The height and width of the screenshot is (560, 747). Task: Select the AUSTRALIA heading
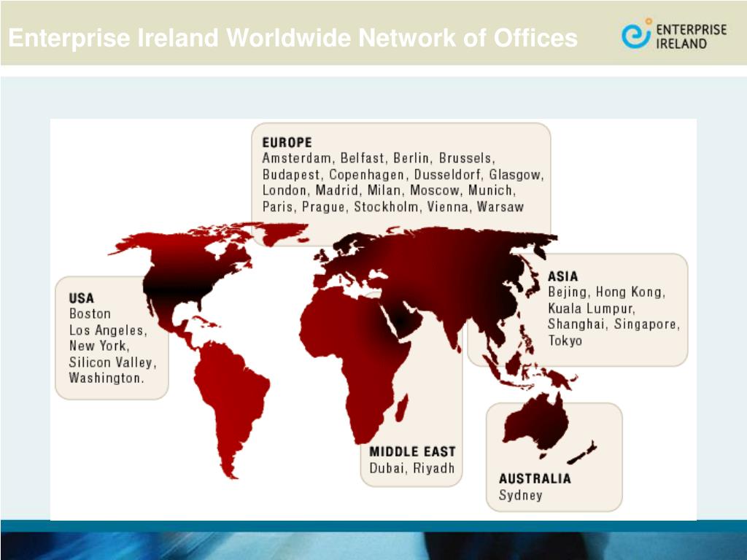tap(535, 478)
